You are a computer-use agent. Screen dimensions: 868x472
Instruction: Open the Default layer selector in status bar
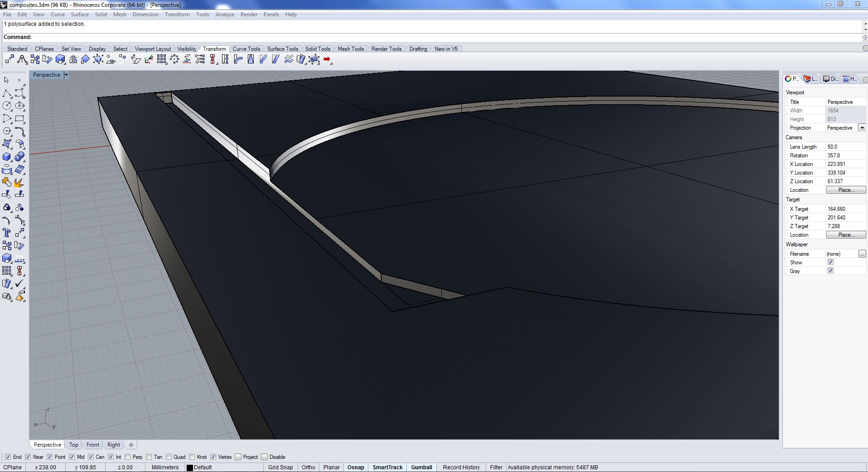coord(224,467)
